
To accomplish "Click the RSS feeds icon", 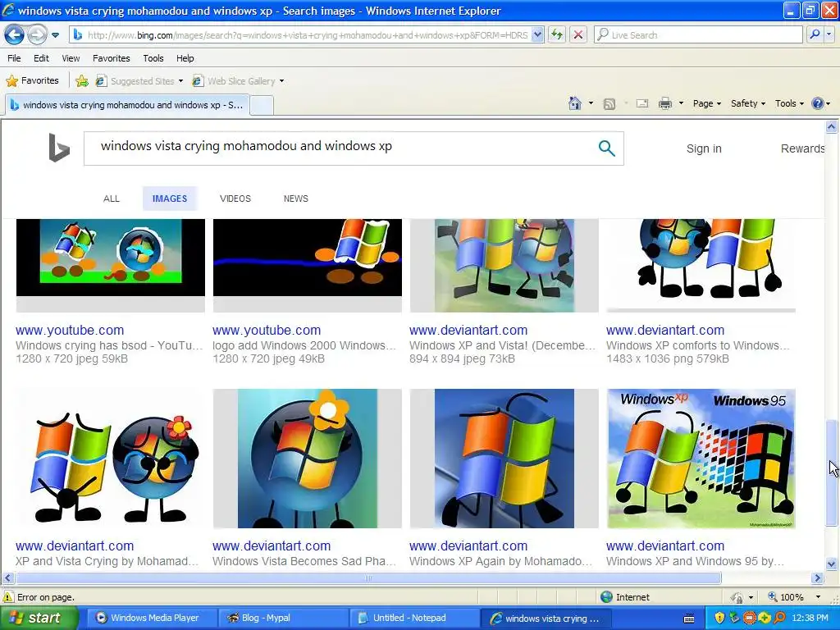I will [609, 104].
